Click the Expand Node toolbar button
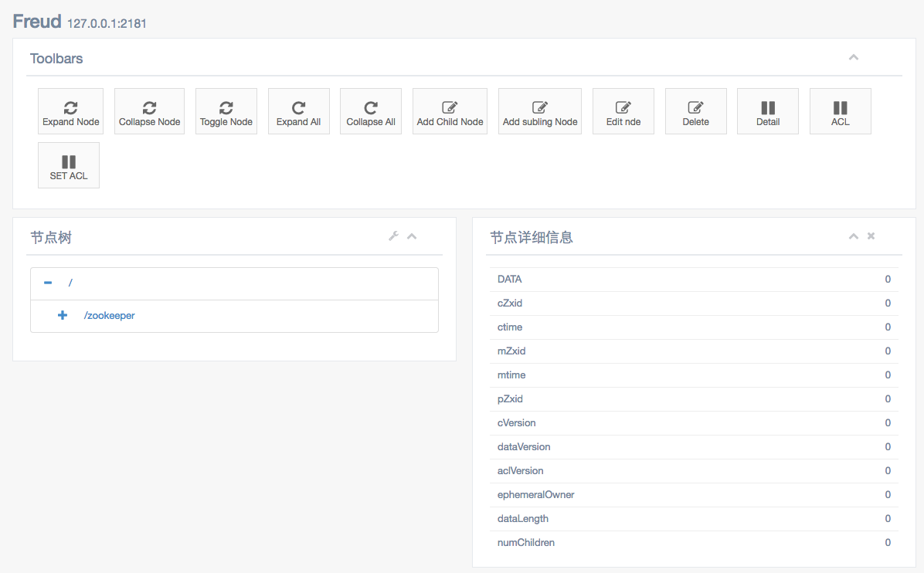Viewport: 924px width, 573px height. (x=70, y=112)
